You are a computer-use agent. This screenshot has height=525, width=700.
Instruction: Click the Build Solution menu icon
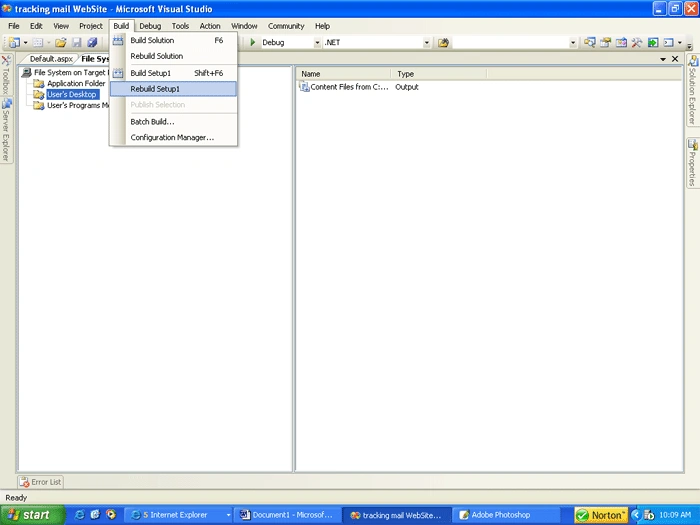(x=118, y=40)
